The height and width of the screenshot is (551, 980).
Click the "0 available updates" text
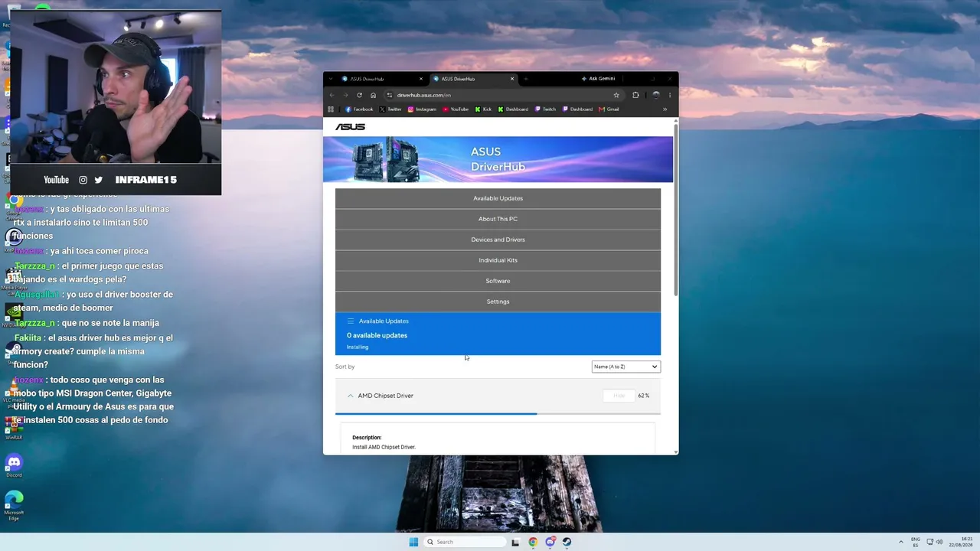tap(377, 335)
